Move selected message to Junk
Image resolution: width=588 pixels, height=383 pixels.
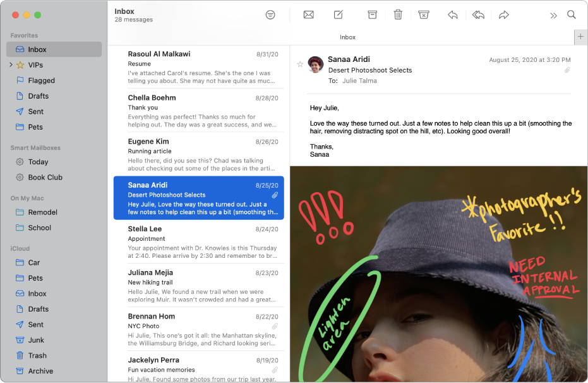[423, 15]
